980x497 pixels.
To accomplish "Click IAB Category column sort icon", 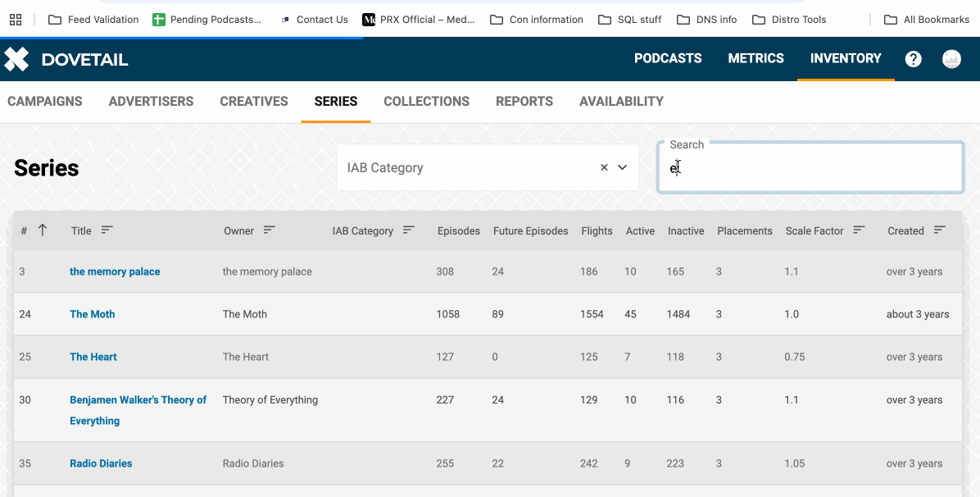I will [x=408, y=230].
